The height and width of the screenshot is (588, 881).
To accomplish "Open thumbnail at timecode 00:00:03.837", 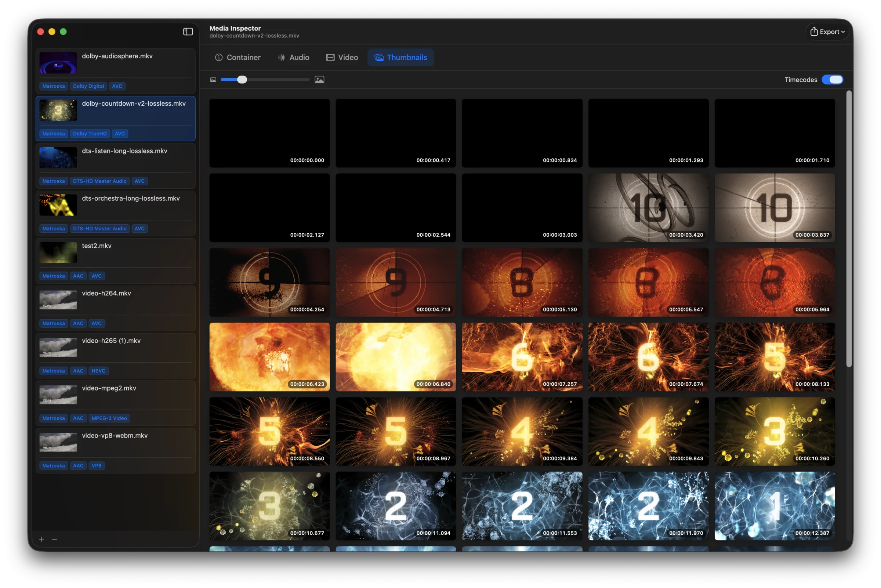I will tap(775, 208).
